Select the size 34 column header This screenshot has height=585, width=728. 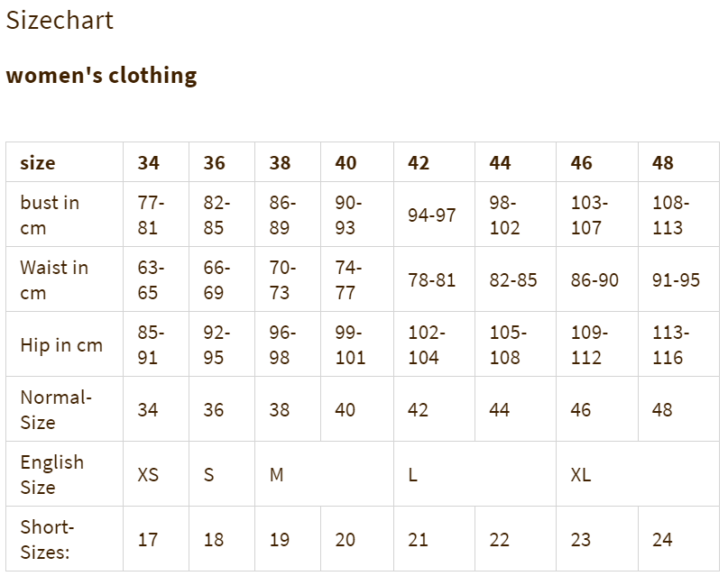(156, 162)
